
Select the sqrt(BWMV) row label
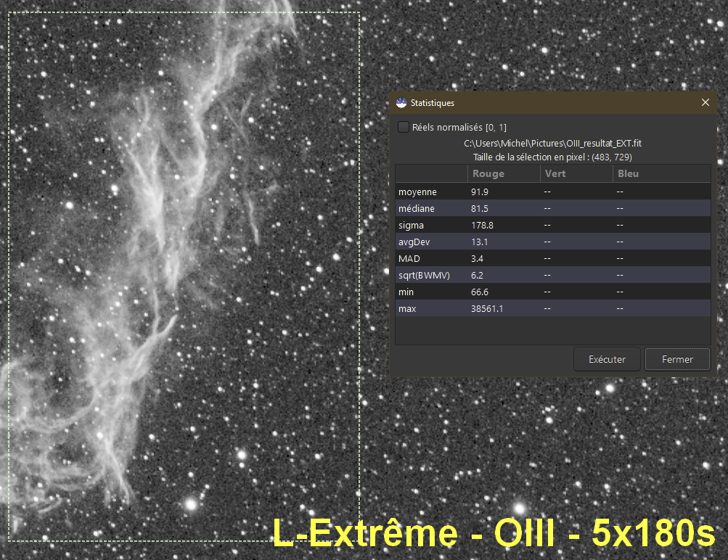tap(424, 275)
